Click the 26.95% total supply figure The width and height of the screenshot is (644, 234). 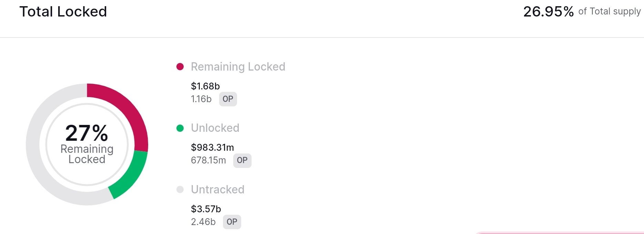pyautogui.click(x=549, y=12)
